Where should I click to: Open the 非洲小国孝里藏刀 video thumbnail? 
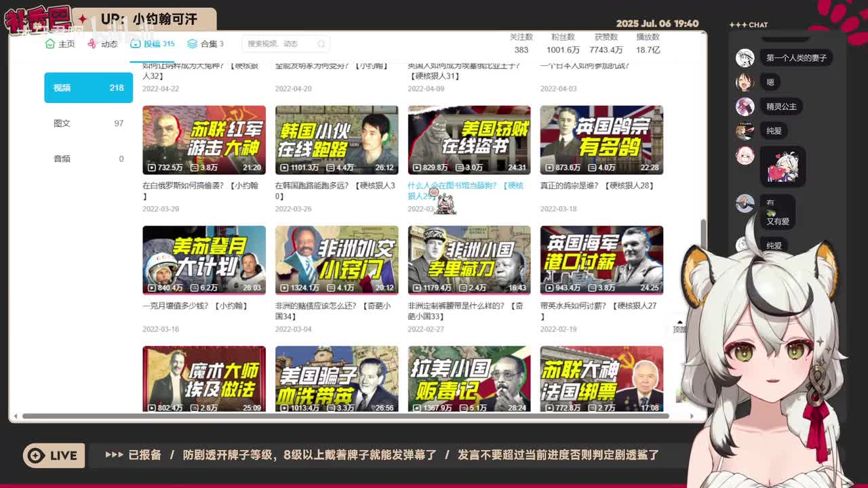point(469,260)
